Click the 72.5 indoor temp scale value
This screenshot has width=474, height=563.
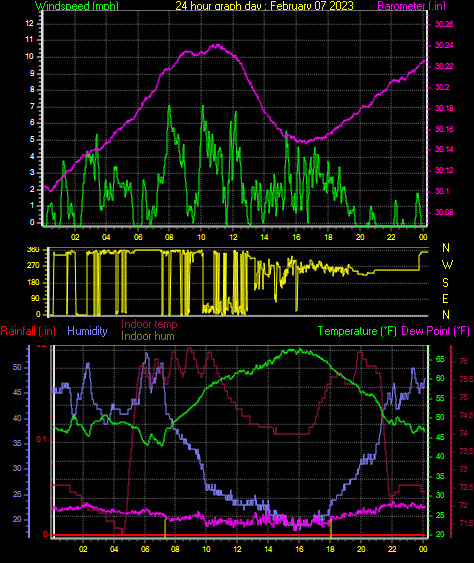tap(466, 487)
